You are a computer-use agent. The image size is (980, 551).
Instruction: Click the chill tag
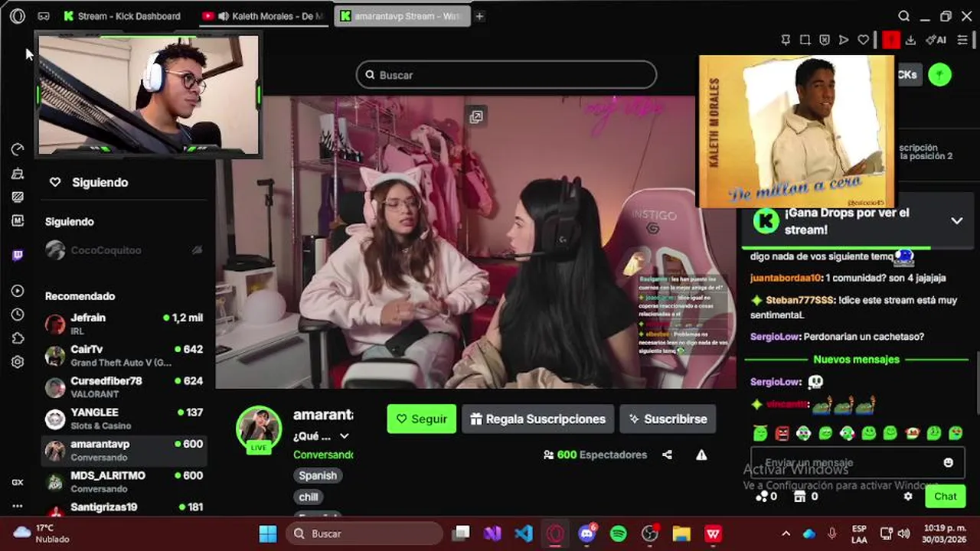click(x=309, y=497)
